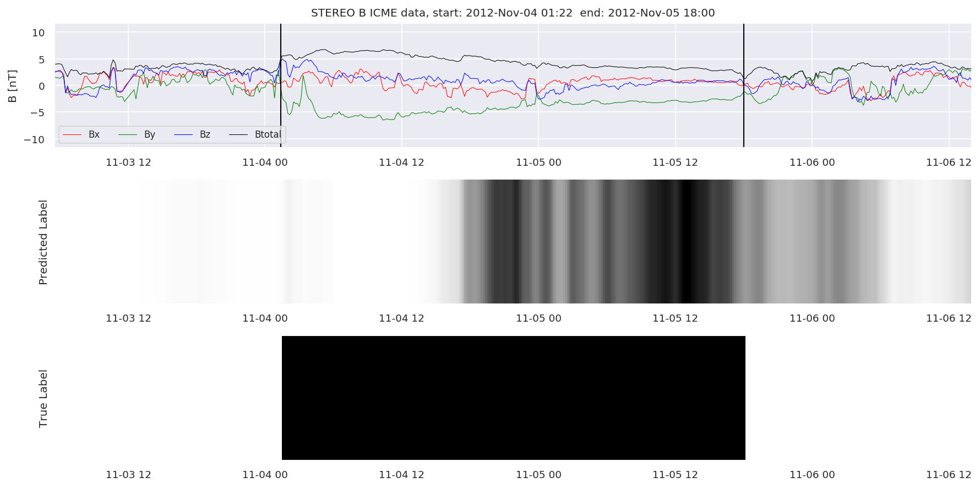Click '11-06 12' tick under magnetic field plot
This screenshot has width=980, height=488.
[x=949, y=162]
